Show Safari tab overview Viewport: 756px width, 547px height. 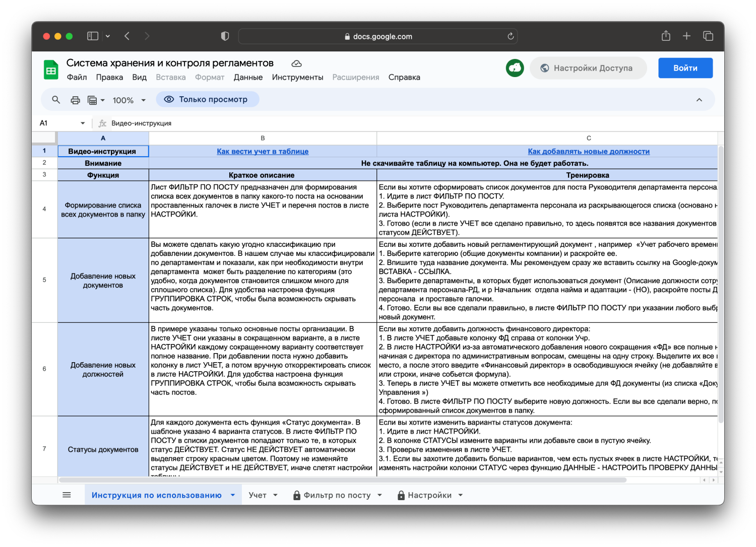[708, 36]
